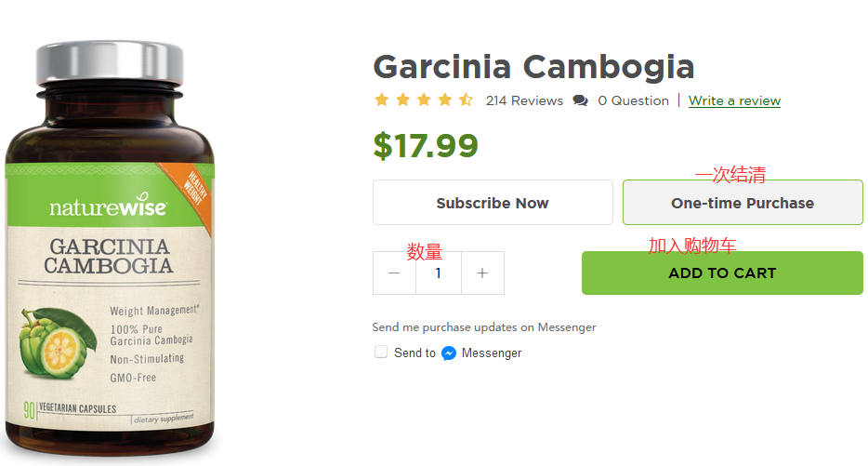
Task: Click the minus icon to decrease quantity
Action: click(x=394, y=273)
